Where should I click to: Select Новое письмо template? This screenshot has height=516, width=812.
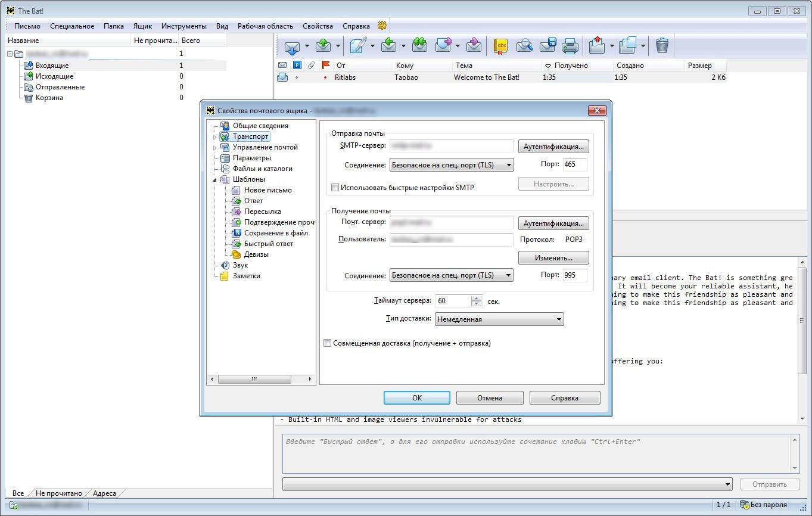coord(267,190)
